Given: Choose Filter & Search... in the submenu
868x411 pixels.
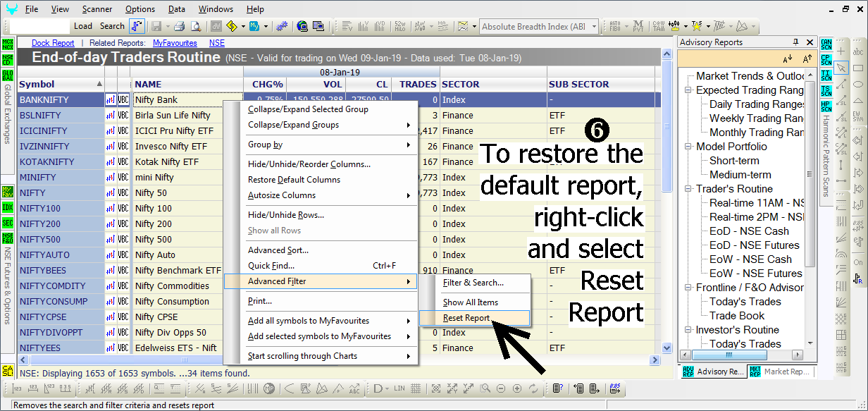Looking at the screenshot, I should [x=473, y=283].
